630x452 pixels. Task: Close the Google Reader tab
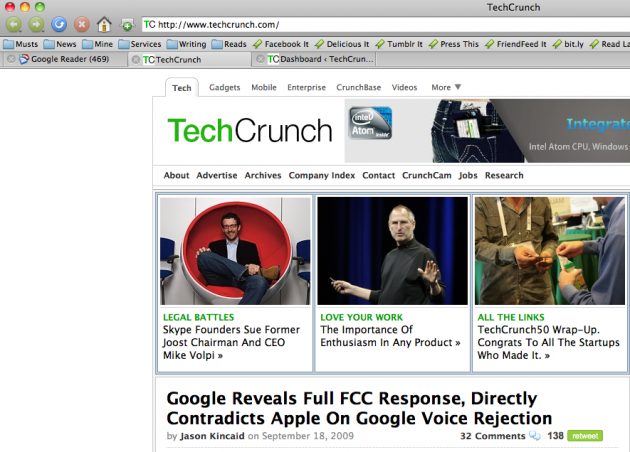point(11,59)
